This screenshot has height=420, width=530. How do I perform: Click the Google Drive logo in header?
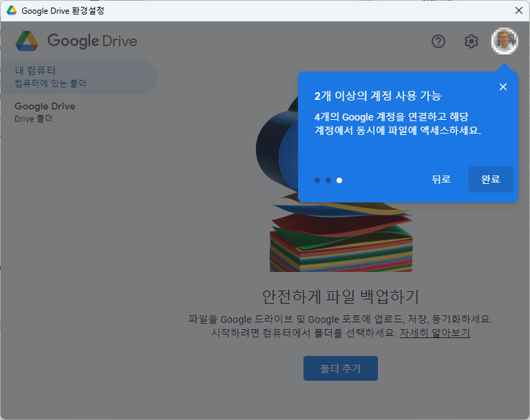(76, 41)
